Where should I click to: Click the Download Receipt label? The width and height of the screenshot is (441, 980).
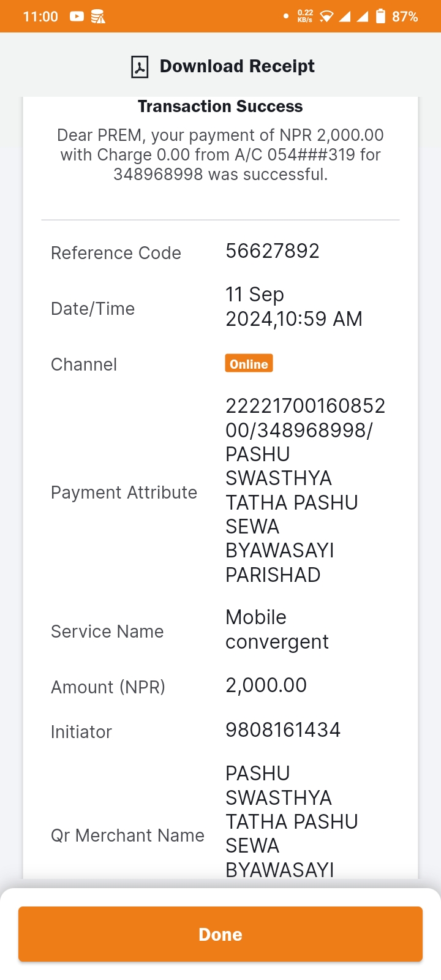tap(237, 66)
